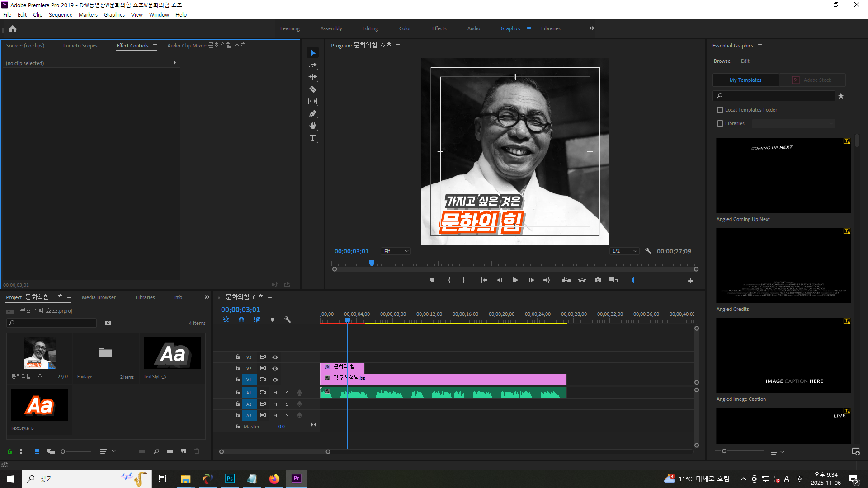
Task: Click the Angled Image Caption template thumbnail
Action: (783, 355)
